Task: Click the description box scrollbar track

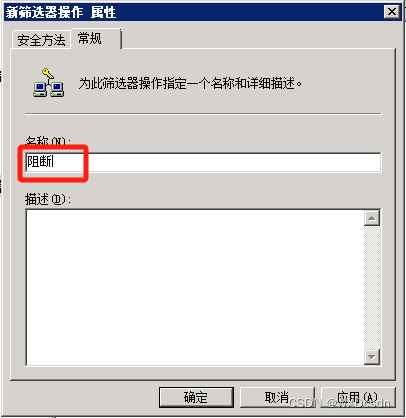Action: click(372, 288)
